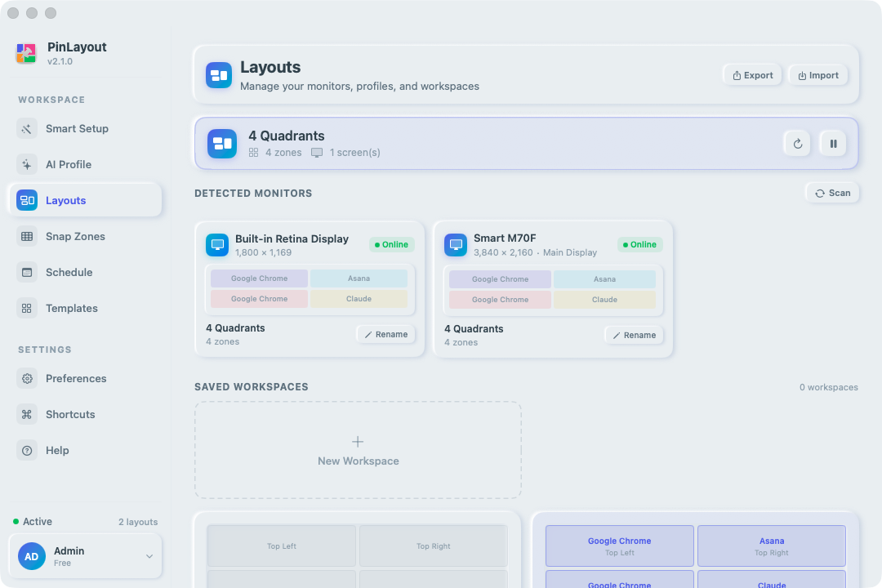Open the Shortcuts command icon
Screen dimensions: 882x588
[27, 414]
